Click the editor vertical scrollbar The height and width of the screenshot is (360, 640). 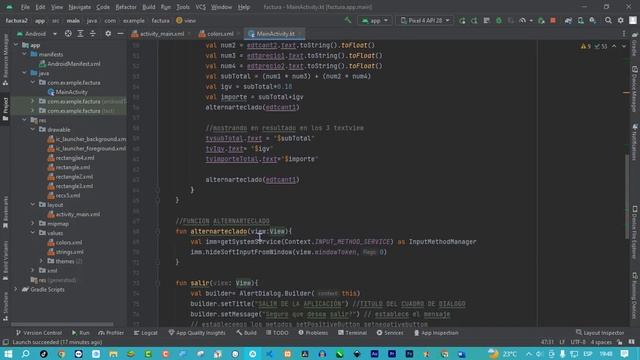click(x=627, y=196)
